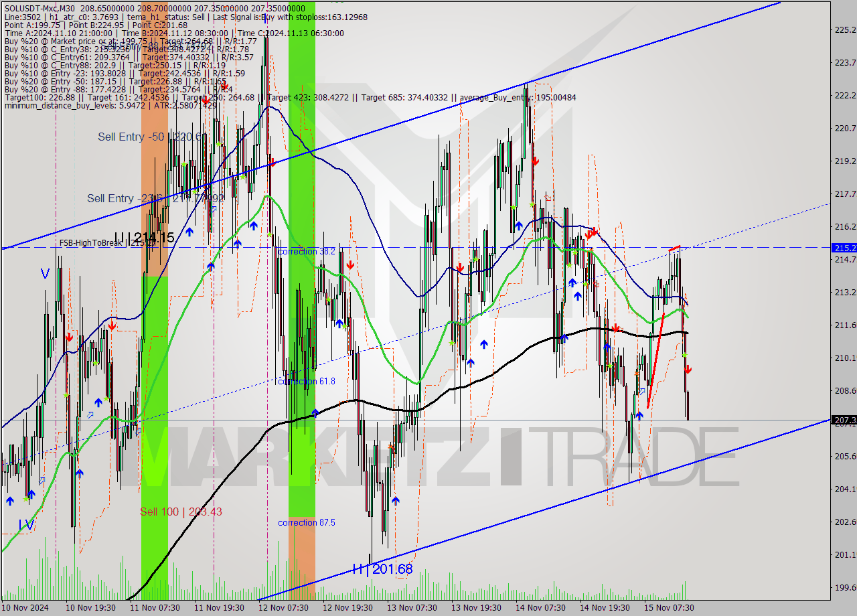The width and height of the screenshot is (857, 616).
Task: Click the '10 Nov 19:30' time axis label
Action: pyautogui.click(x=91, y=607)
